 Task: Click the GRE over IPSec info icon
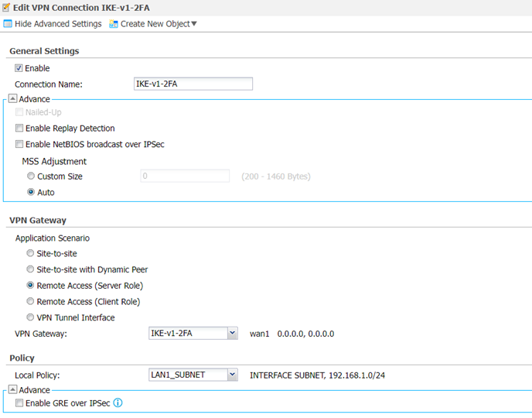(118, 403)
